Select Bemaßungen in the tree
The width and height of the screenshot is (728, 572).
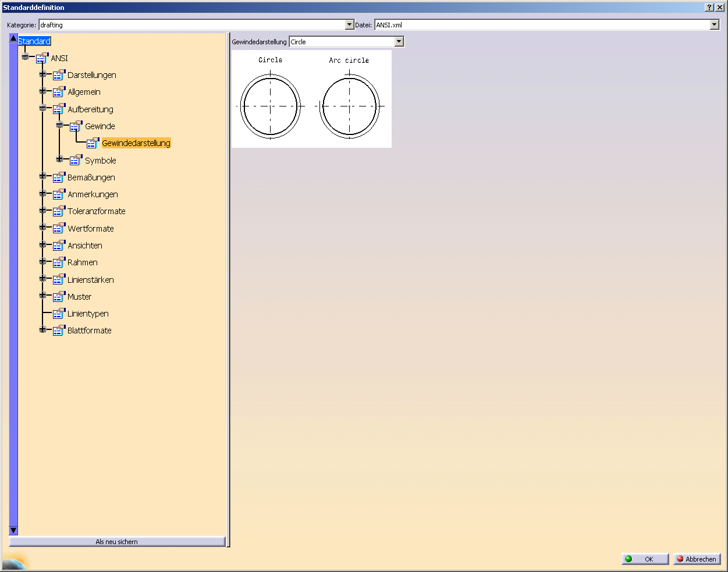point(91,177)
